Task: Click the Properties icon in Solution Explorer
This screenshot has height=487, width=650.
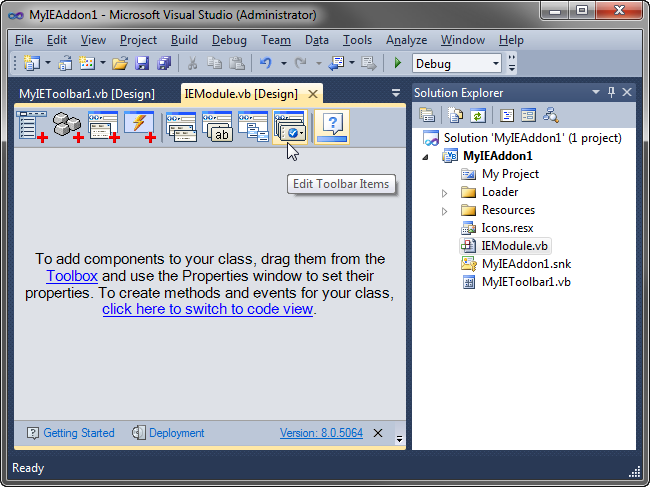Action: pos(427,115)
